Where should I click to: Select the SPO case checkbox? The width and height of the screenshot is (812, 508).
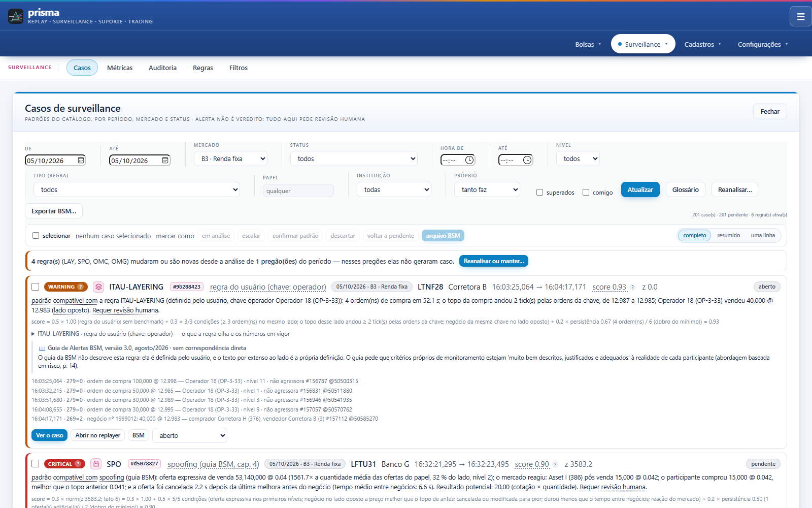coord(36,464)
